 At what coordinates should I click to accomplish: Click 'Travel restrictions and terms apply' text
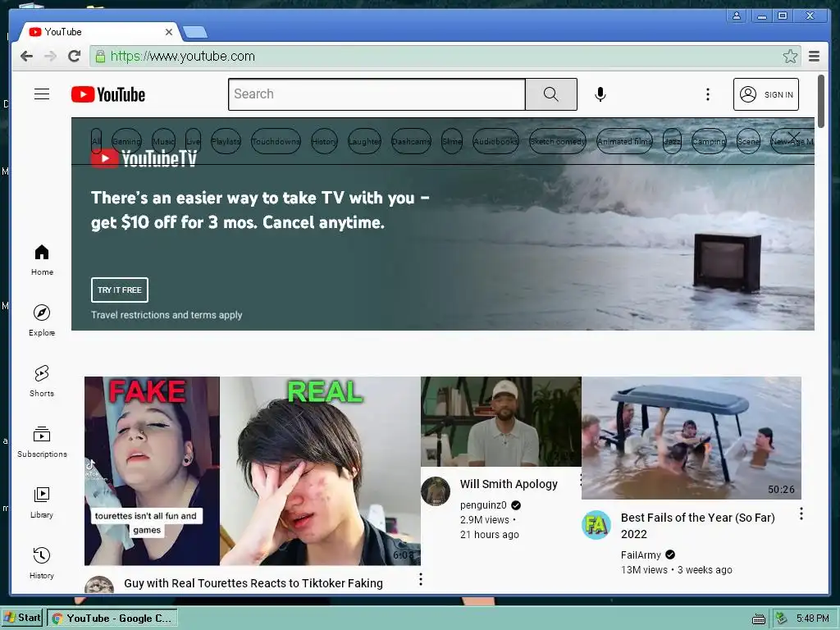pyautogui.click(x=167, y=315)
